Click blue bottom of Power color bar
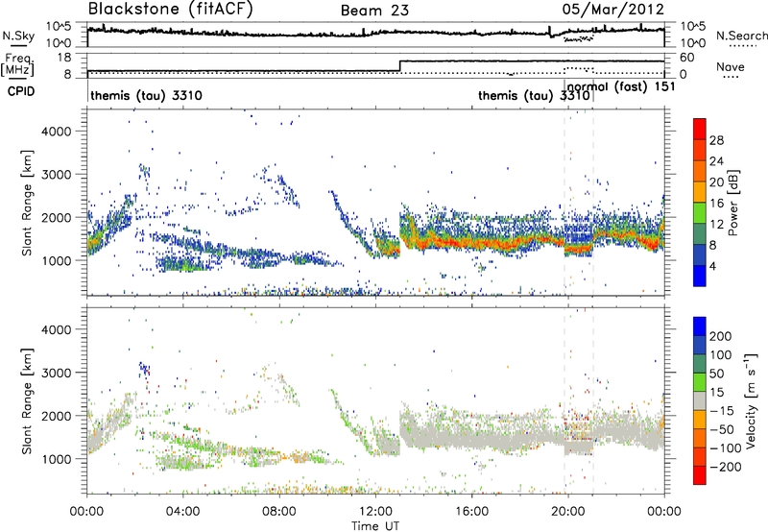Image resolution: width=768 pixels, height=532 pixels. click(700, 276)
